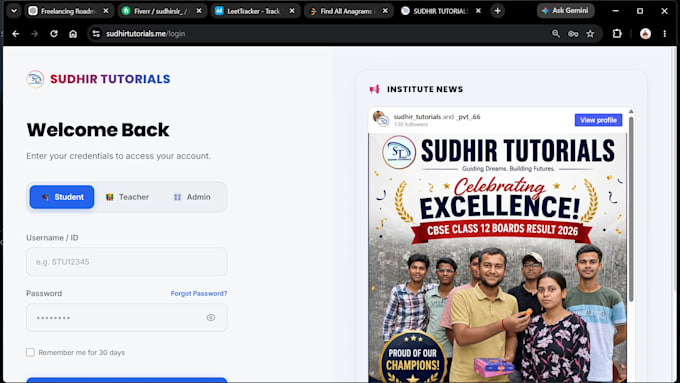Image resolution: width=680 pixels, height=383 pixels.
Task: Open the Chrome three-dot menu
Action: coord(665,33)
